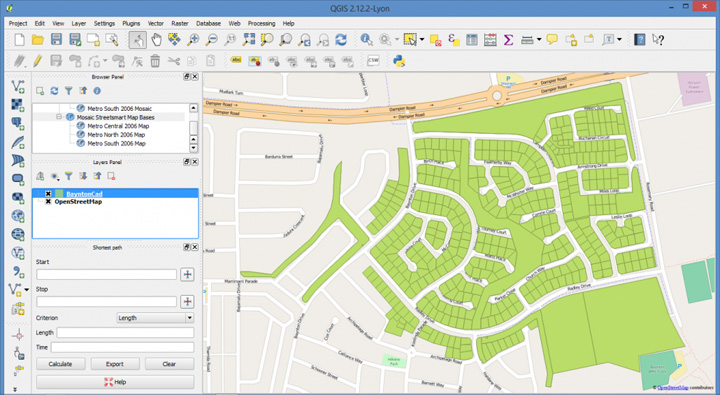This screenshot has height=395, width=720.
Task: Click the Statistical Summary sigma icon
Action: tap(508, 40)
